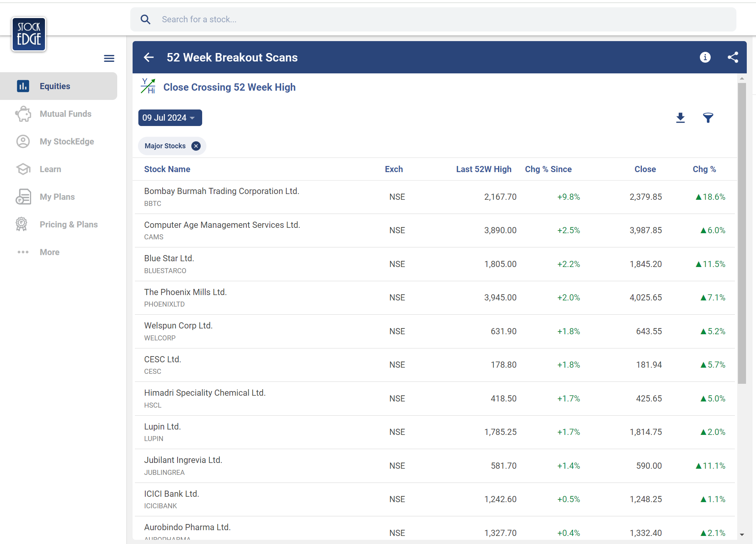Open ICICI Bank Ltd. stock row
Viewport: 756px width, 544px height.
coord(171,494)
